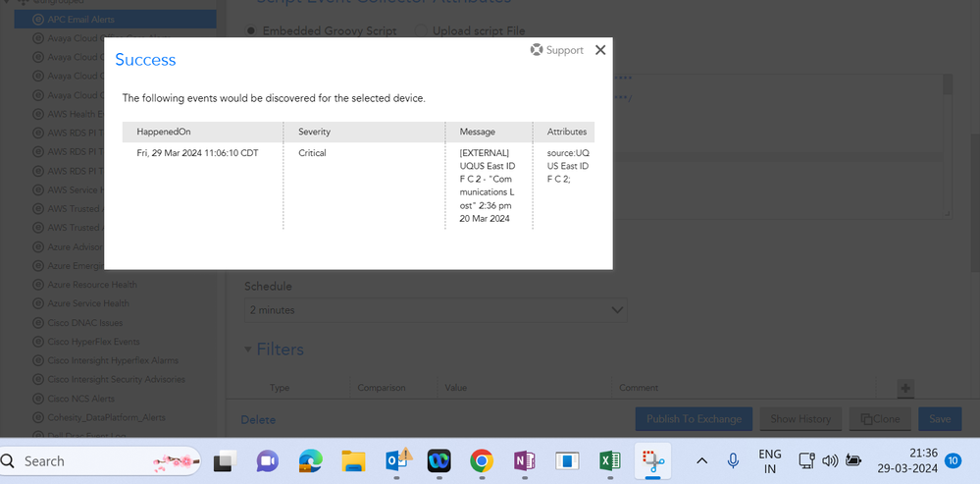Open Azure Service Health event source
980x484 pixels.
(88, 303)
